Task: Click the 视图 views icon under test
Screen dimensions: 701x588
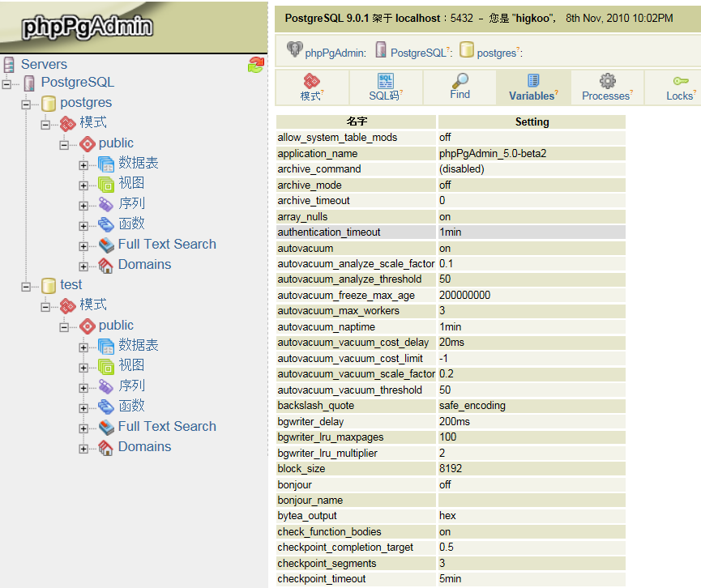Action: (106, 366)
